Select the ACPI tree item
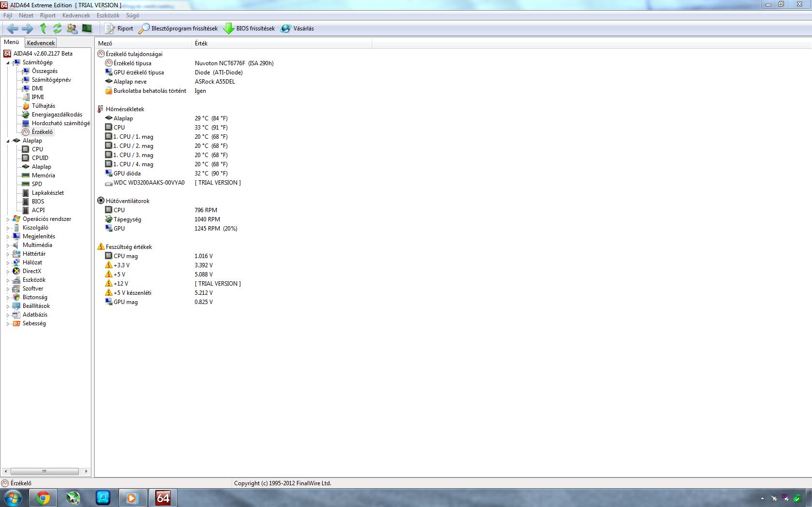Image resolution: width=812 pixels, height=507 pixels. tap(38, 210)
